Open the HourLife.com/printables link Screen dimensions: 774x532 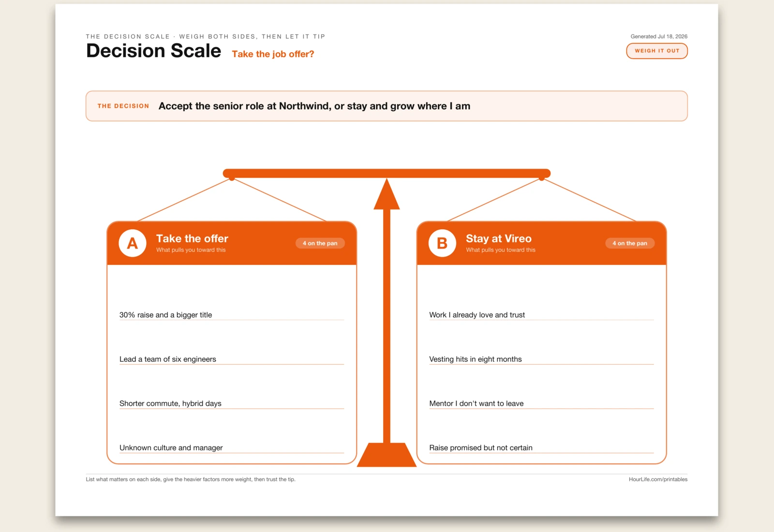coord(658,479)
